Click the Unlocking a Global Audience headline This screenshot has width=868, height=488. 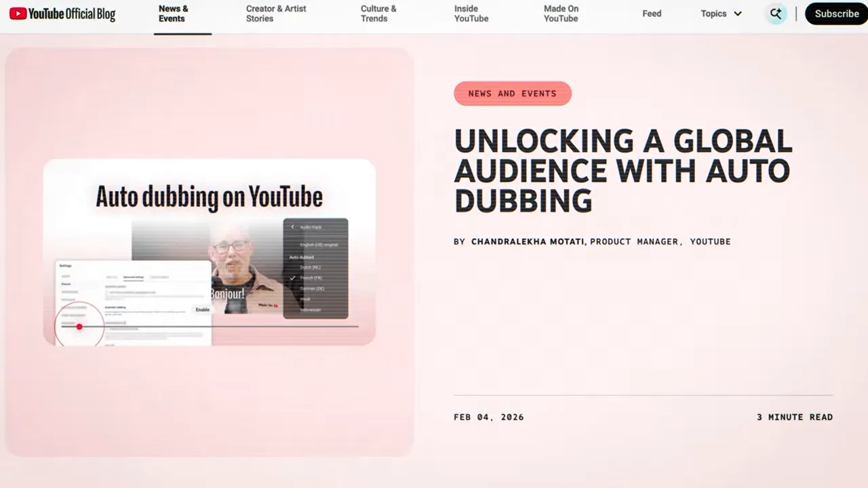tap(623, 170)
